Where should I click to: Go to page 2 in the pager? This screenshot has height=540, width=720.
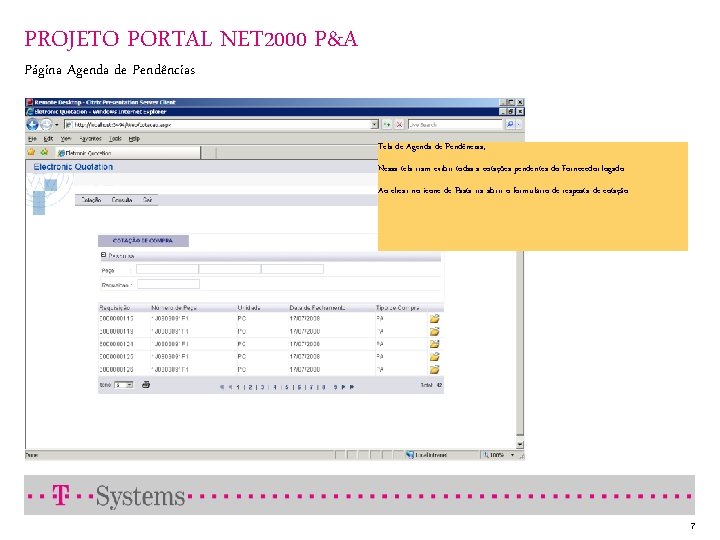click(250, 387)
